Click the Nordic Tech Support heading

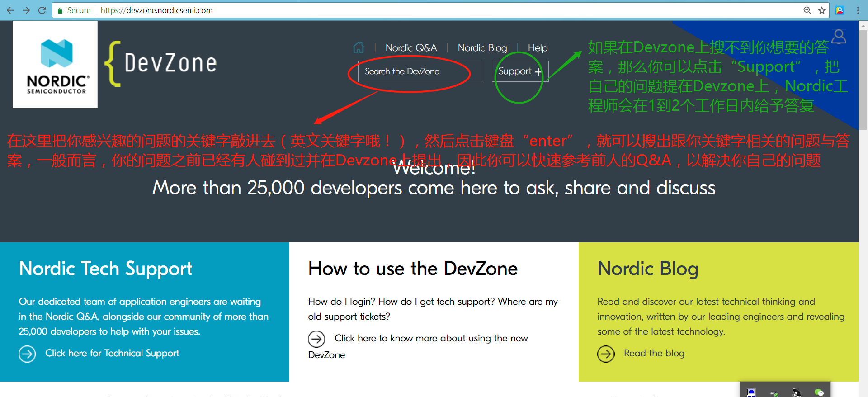(105, 269)
